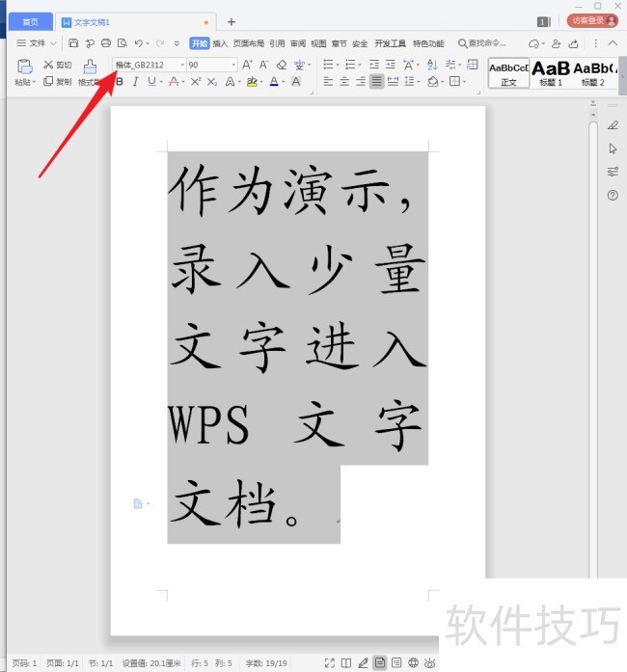This screenshot has height=672, width=627.
Task: Expand the borders dropdown
Action: click(464, 81)
